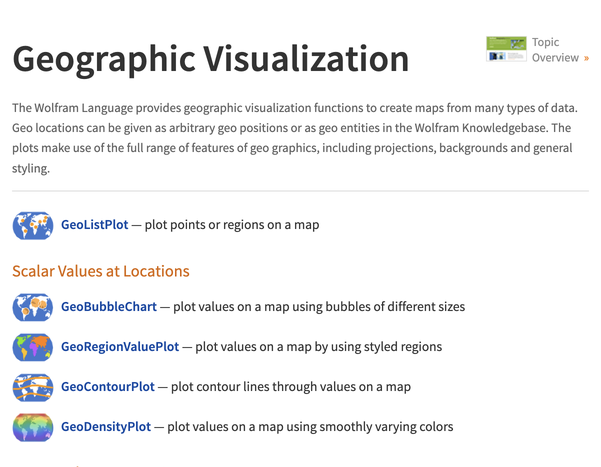
Task: Select the GeoRegionValuePlot colored regions icon
Action: tap(33, 347)
